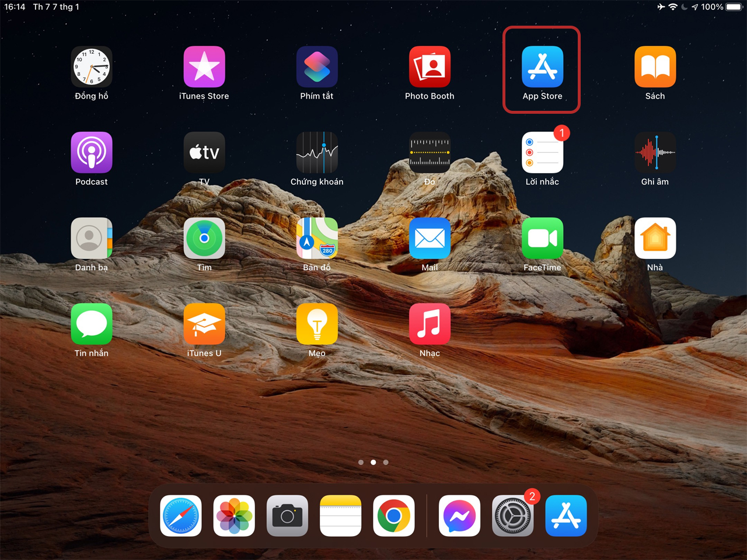The height and width of the screenshot is (560, 747).
Task: Open the Mẹo tips app
Action: pyautogui.click(x=317, y=324)
